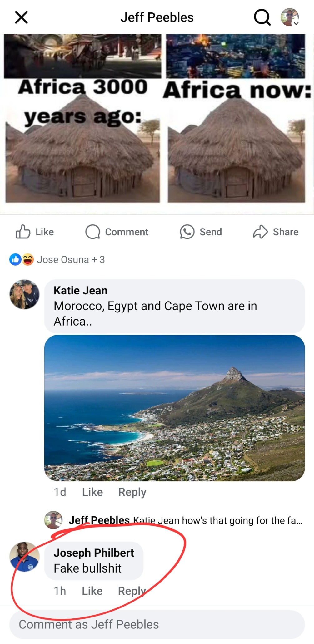314x644 pixels.
Task: Tap the Share arrow icon
Action: point(260,232)
